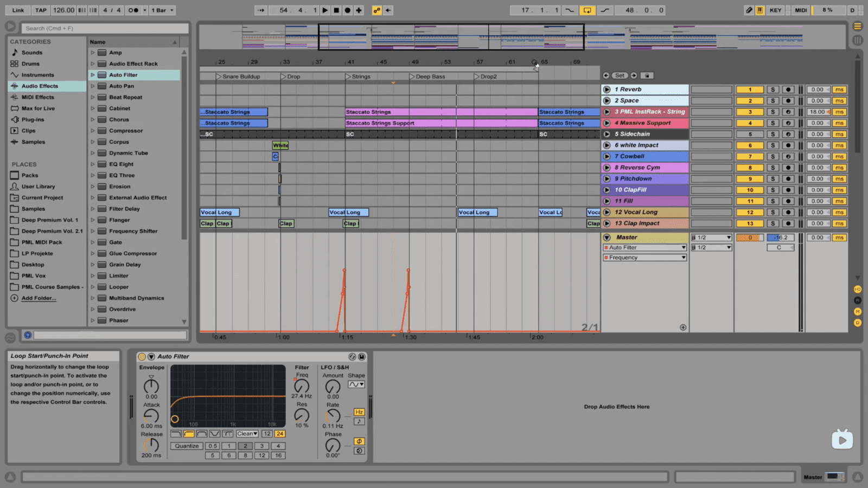Expand the Compressor folder
Image resolution: width=868 pixels, height=488 pixels.
[93, 131]
